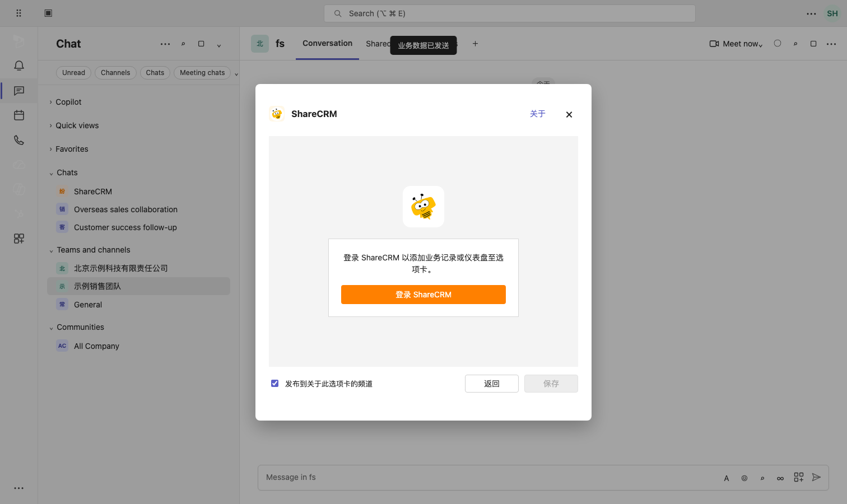This screenshot has width=847, height=504.
Task: Open text formatting A icon in compose box
Action: (x=727, y=478)
